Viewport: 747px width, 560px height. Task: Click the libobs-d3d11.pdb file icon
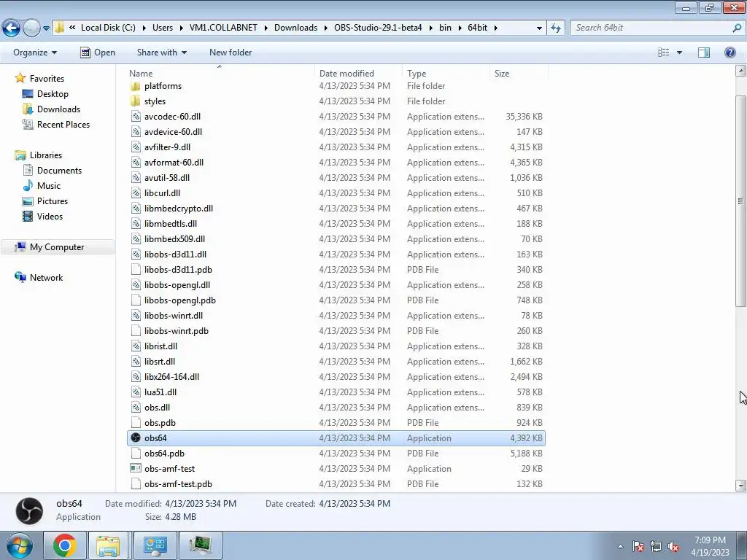pos(136,270)
